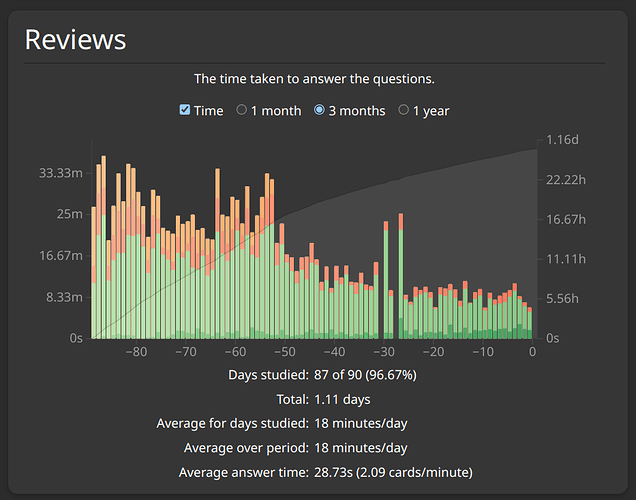Image resolution: width=636 pixels, height=500 pixels.
Task: Click the 'Average for days studied:' label
Action: 232,424
